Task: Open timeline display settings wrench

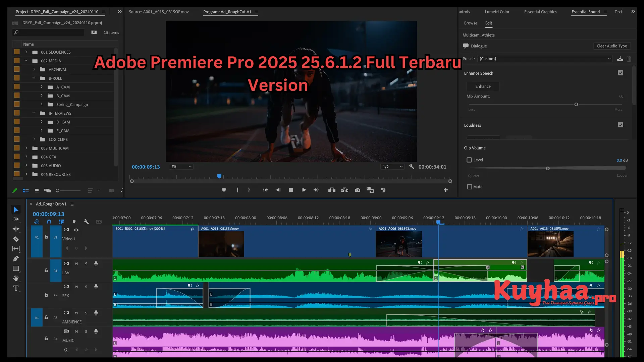Action: pyautogui.click(x=86, y=222)
